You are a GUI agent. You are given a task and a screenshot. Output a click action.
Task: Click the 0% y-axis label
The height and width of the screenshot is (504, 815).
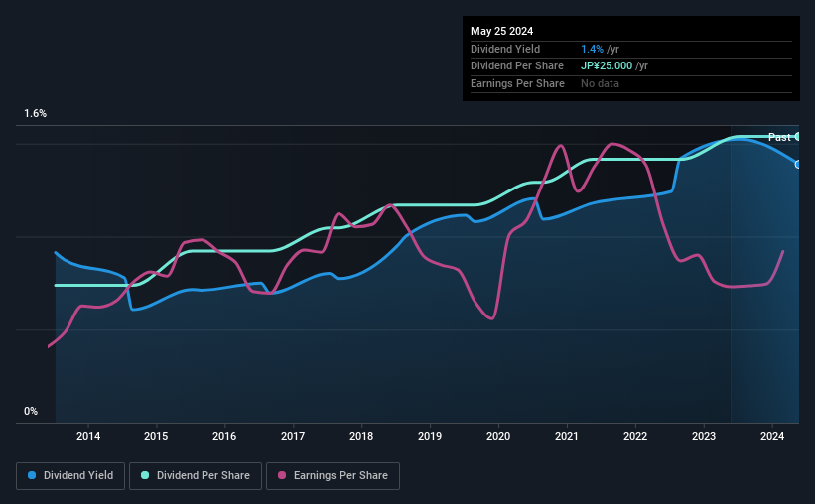31,411
